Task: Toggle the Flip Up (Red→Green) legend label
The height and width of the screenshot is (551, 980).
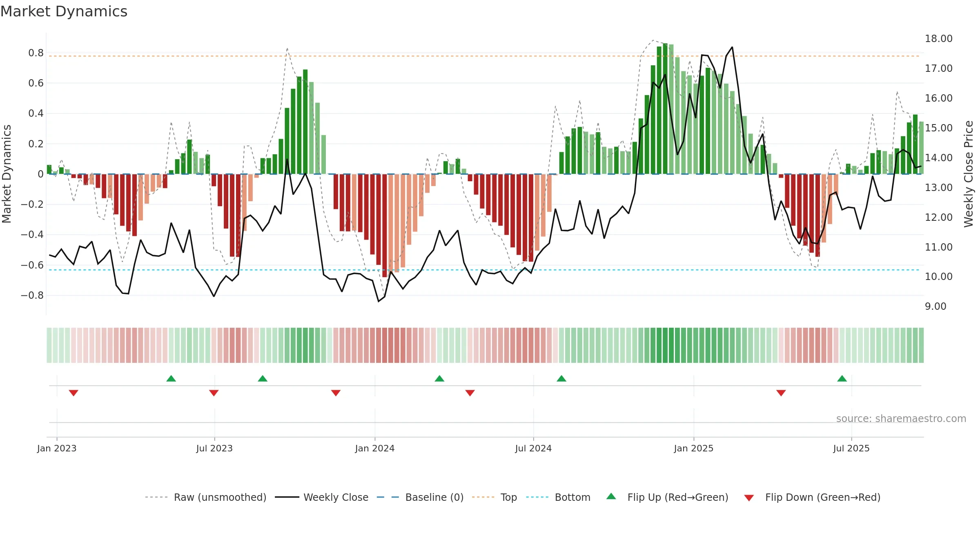Action: [678, 497]
